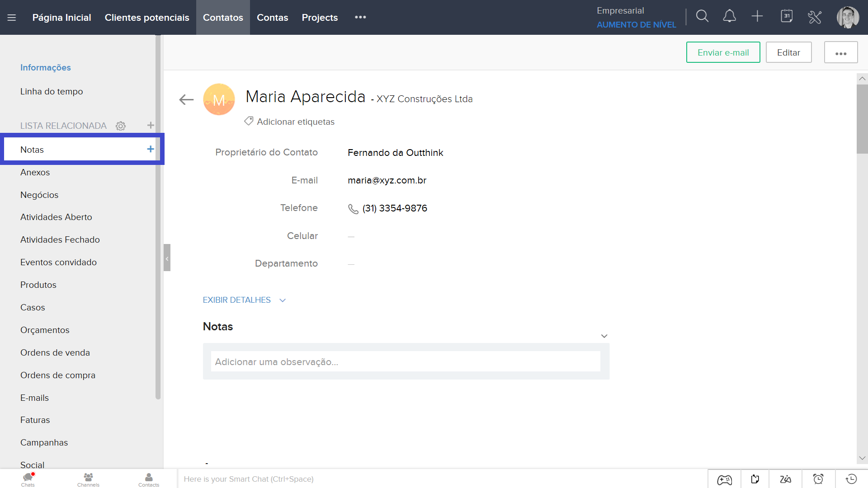Screen dimensions: 868x488
Task: Open the reminders alarm clock icon
Action: 818,479
